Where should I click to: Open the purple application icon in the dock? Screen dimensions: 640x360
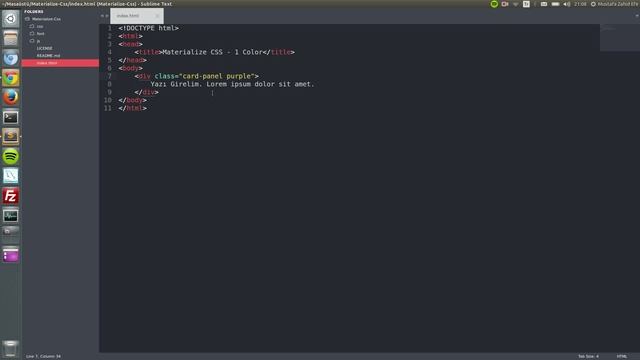(x=11, y=255)
